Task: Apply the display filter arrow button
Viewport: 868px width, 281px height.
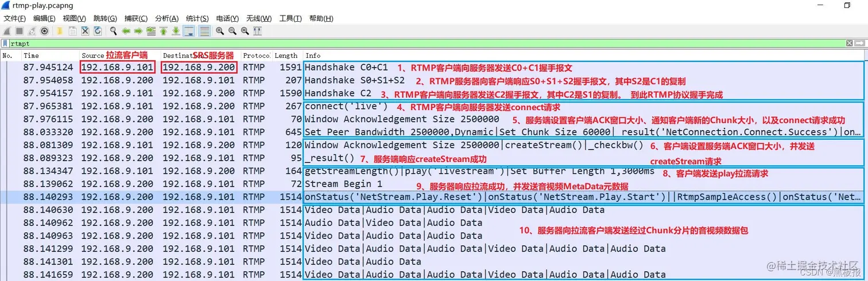Action: (x=860, y=44)
